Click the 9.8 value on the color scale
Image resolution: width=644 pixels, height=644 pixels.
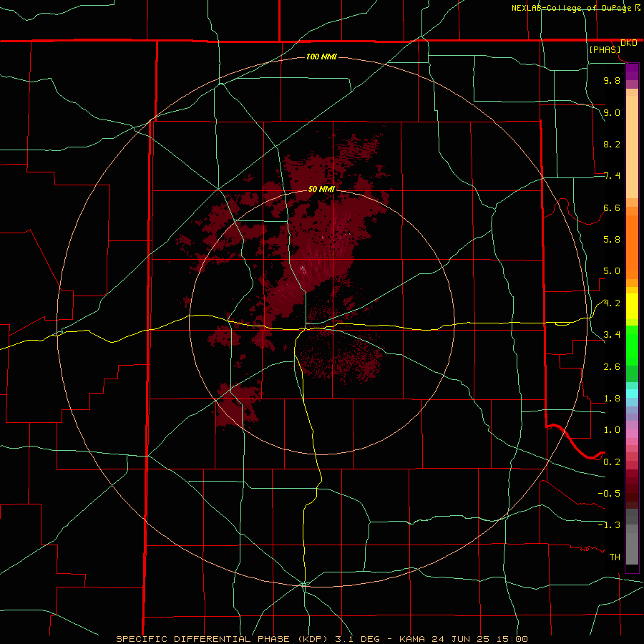pyautogui.click(x=612, y=80)
